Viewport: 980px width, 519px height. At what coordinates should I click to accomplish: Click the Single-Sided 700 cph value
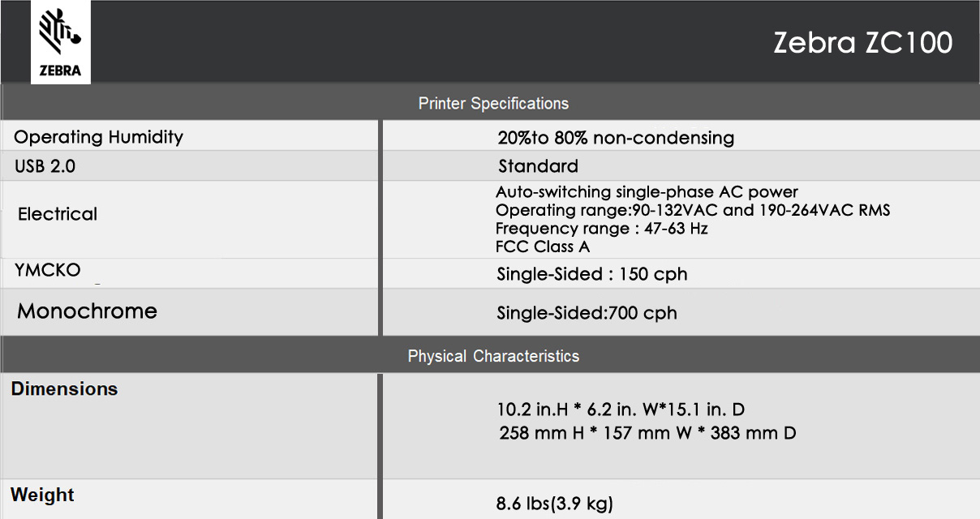(x=587, y=313)
